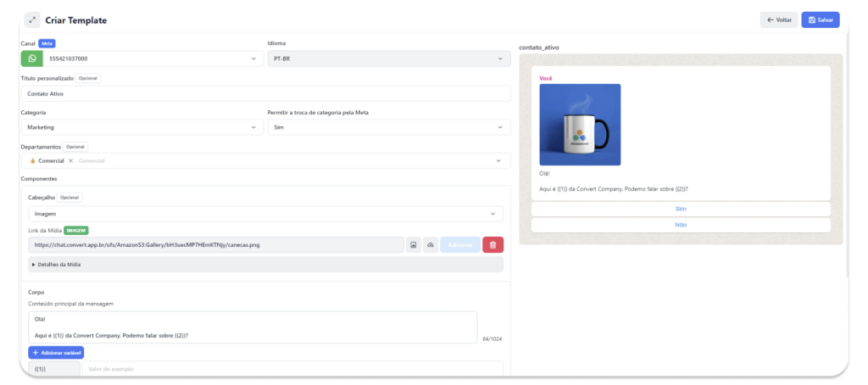Open the Idioma PT-BR dropdown
The image size is (868, 385).
[389, 59]
